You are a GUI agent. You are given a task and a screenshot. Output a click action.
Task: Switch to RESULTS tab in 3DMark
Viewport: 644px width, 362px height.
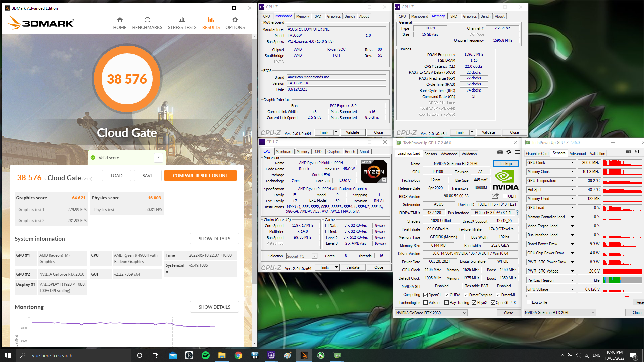[211, 23]
